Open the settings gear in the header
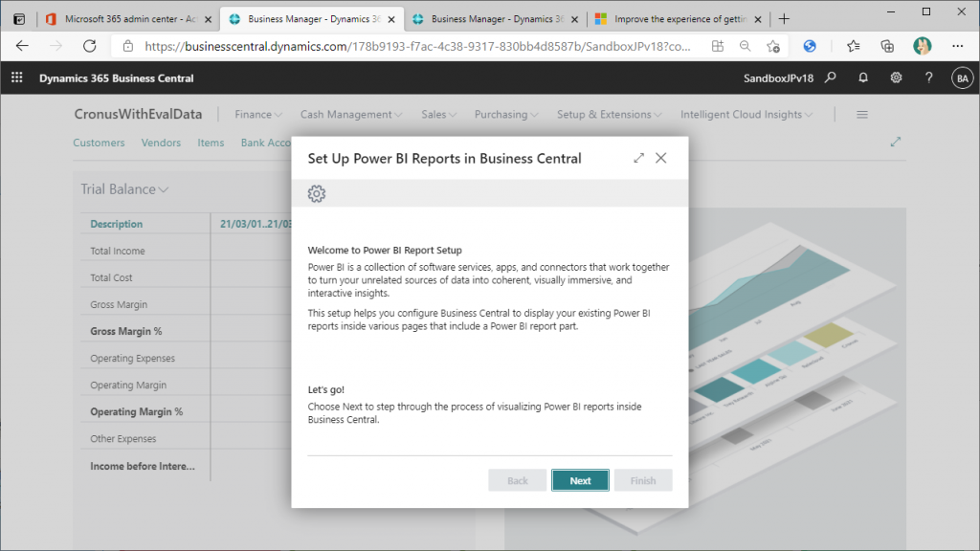This screenshot has width=980, height=551. click(896, 77)
